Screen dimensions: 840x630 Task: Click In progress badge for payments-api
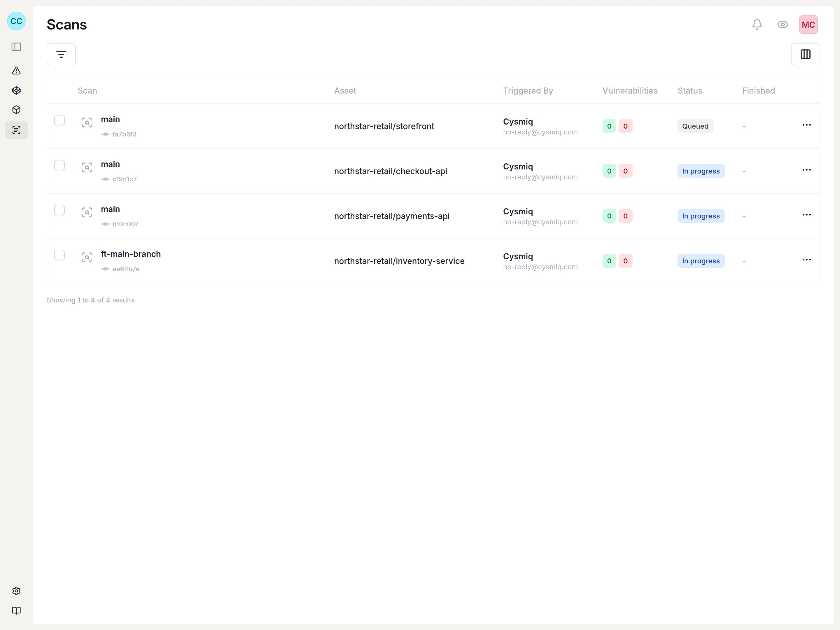point(701,216)
